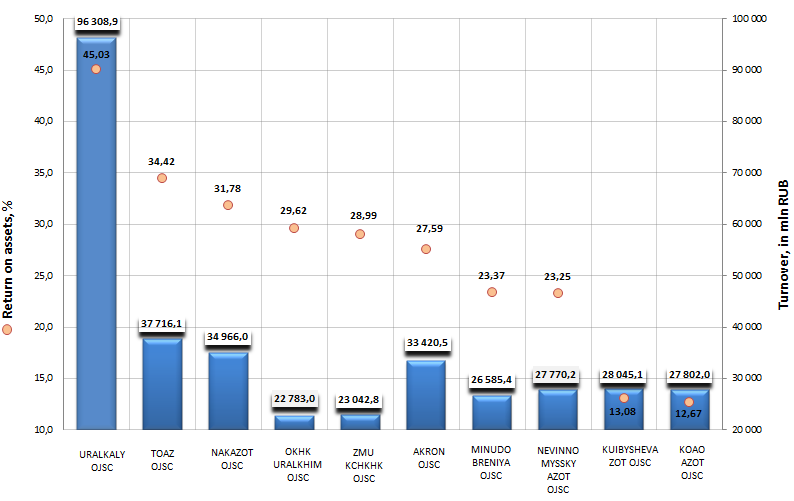This screenshot has width=794, height=501.
Task: Click the orange marker above 13,08
Action: coord(624,398)
